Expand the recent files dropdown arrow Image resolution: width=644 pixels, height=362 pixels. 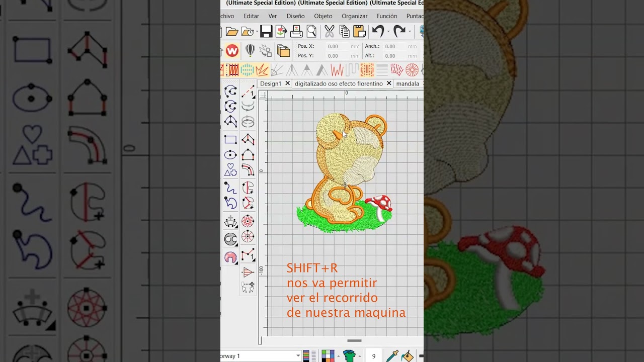pos(257,32)
